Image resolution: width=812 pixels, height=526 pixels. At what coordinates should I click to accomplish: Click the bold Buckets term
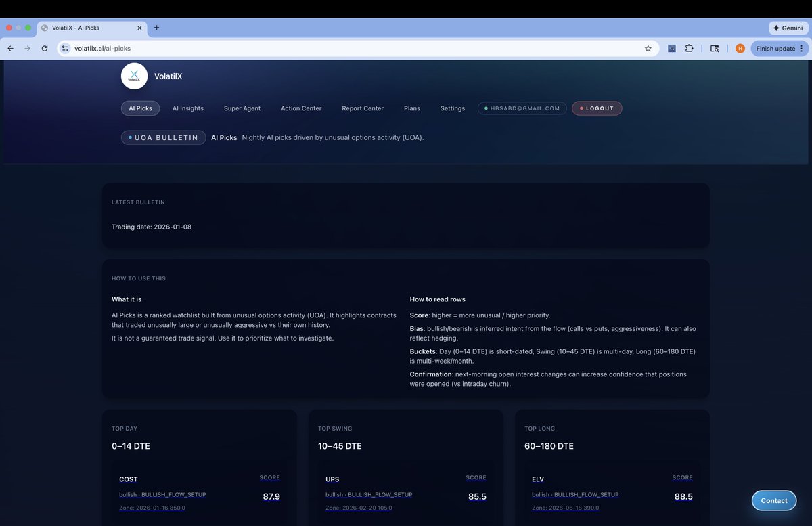coord(422,351)
